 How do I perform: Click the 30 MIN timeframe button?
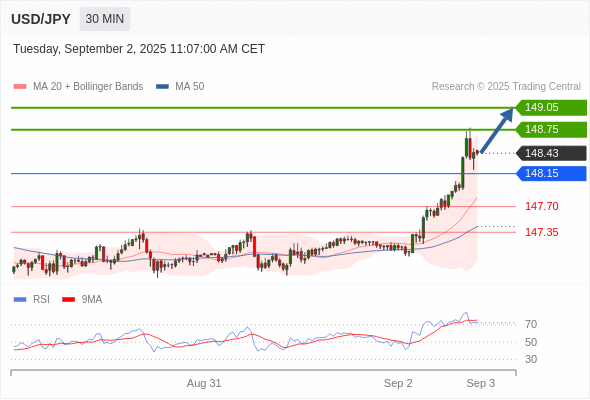tap(105, 19)
